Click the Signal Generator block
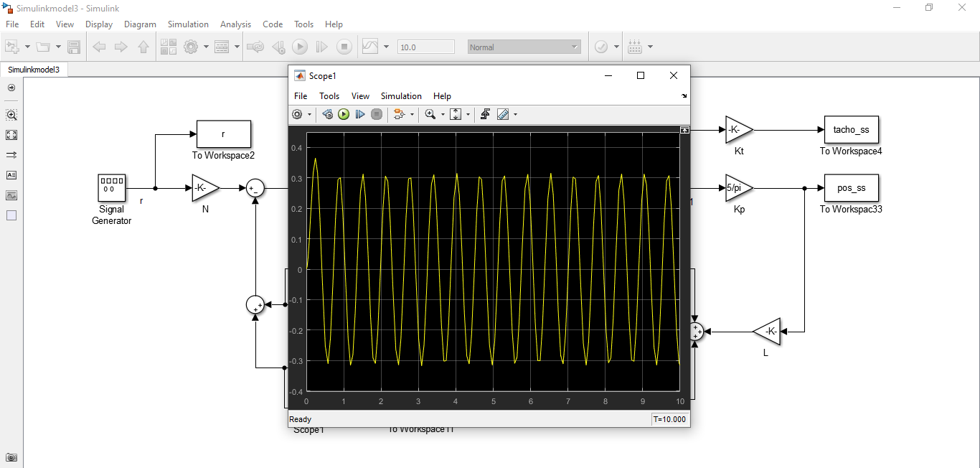This screenshot has width=980, height=468. point(112,188)
